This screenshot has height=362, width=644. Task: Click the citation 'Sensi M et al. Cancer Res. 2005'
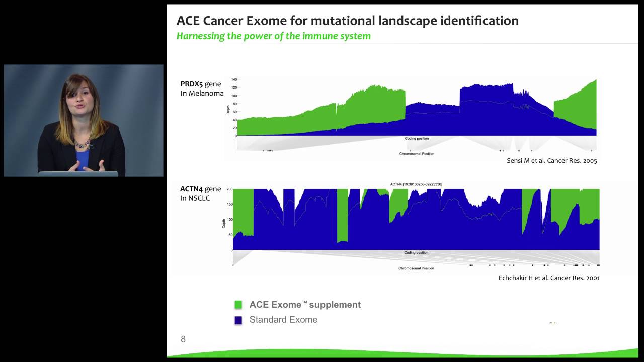(x=552, y=161)
